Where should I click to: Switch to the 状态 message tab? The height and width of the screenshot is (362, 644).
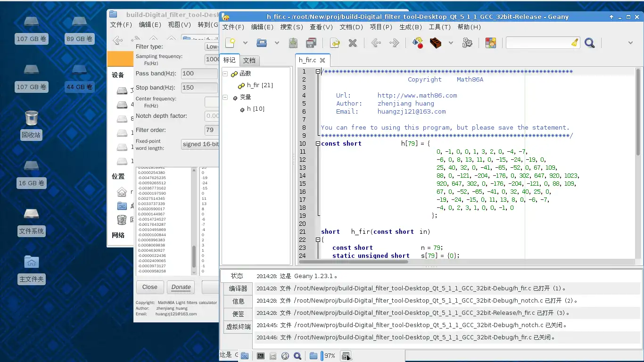point(237,276)
